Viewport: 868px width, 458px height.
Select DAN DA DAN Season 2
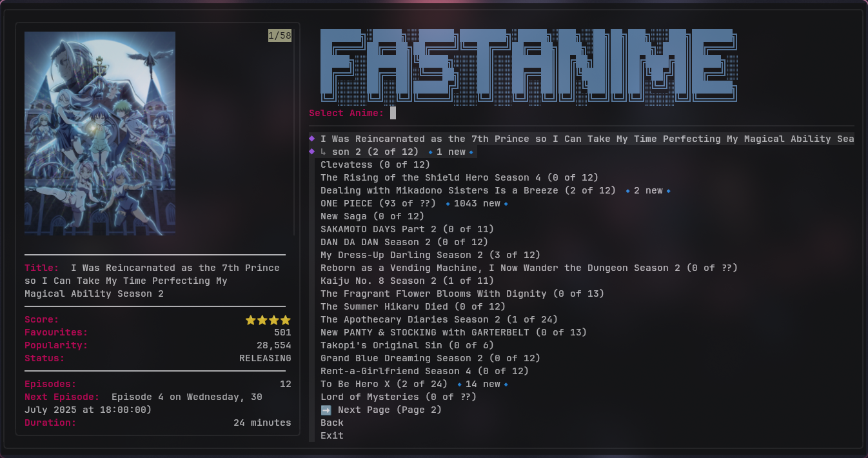tap(404, 243)
